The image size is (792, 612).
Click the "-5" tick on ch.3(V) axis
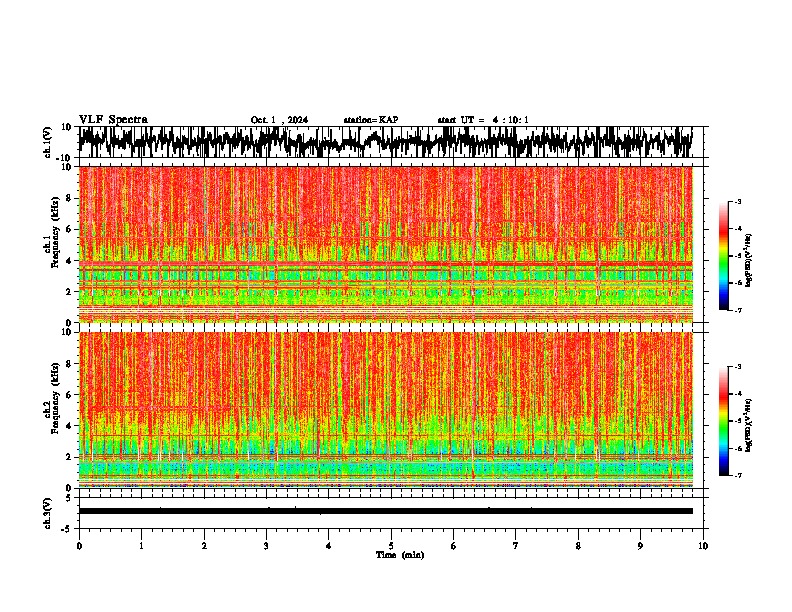coord(67,529)
